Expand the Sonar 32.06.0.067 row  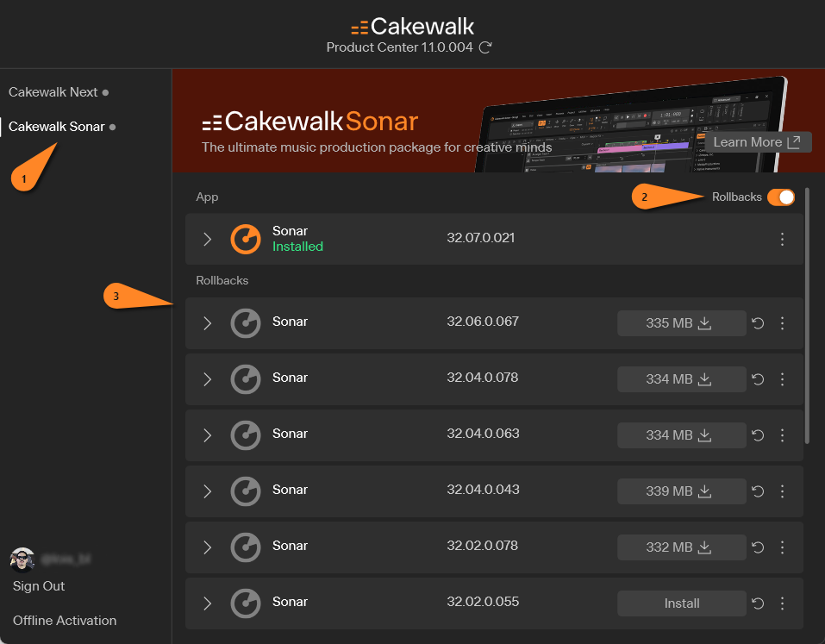coord(207,323)
